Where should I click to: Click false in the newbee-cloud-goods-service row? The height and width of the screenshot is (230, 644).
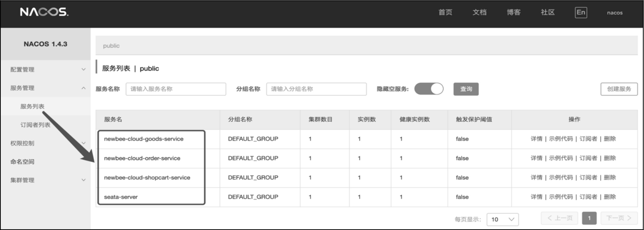pyautogui.click(x=462, y=139)
